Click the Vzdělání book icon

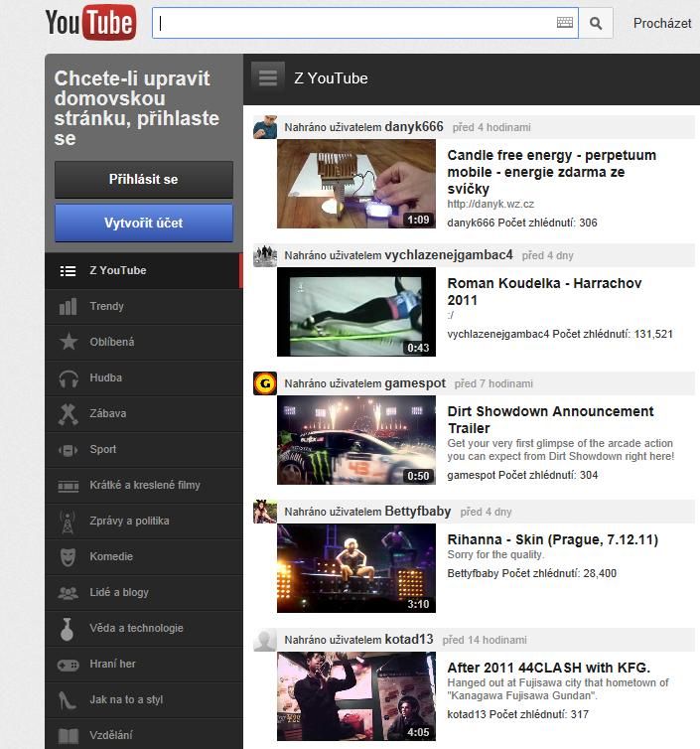point(68,736)
